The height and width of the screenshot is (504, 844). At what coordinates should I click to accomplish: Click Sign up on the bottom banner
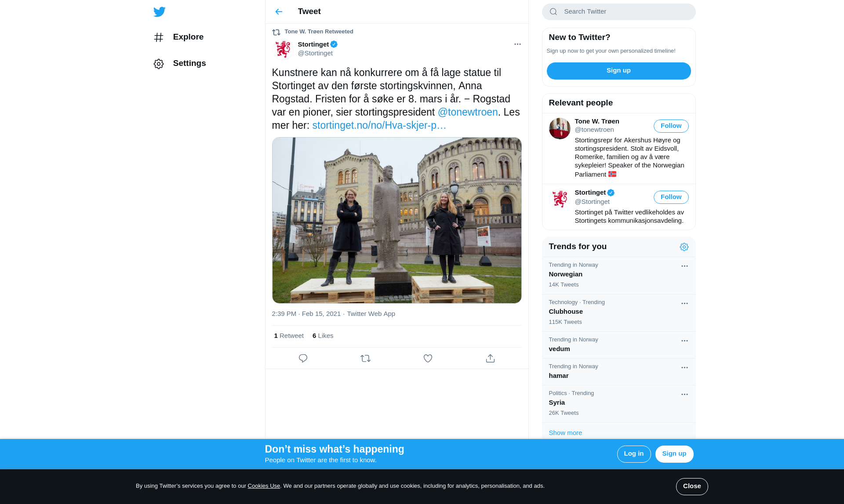coord(674,454)
